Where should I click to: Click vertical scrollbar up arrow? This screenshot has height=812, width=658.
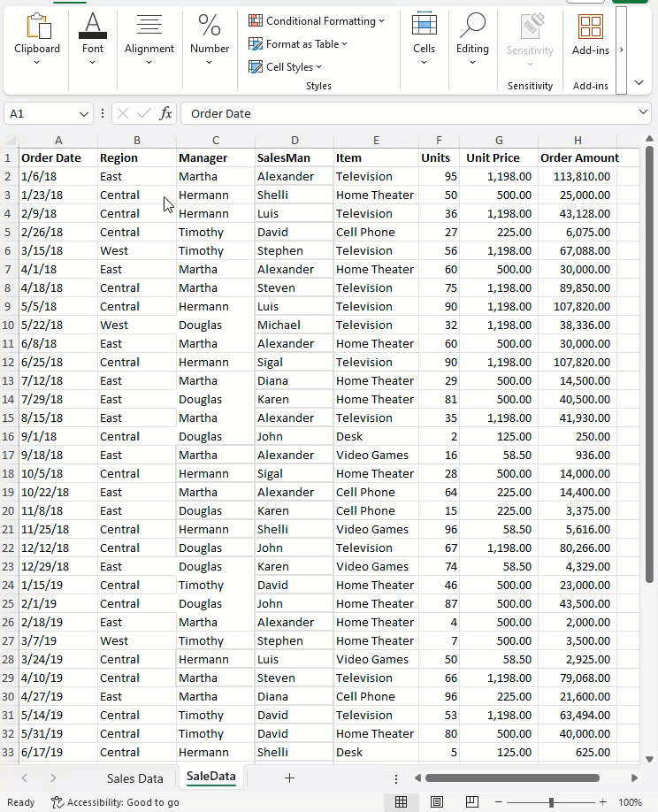coord(650,139)
